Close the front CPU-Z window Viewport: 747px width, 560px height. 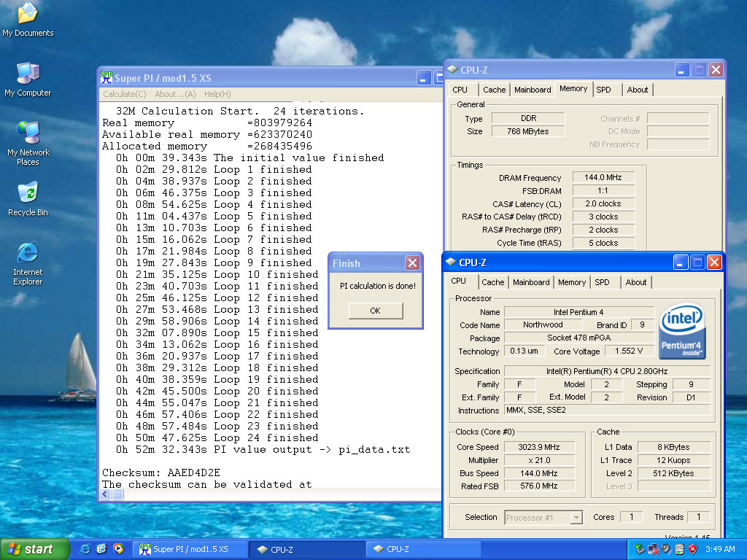tap(714, 262)
